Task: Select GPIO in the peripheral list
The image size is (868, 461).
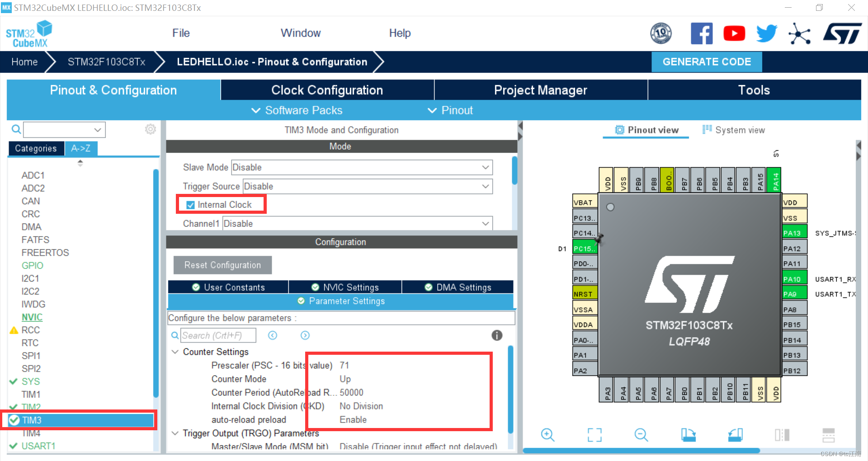Action: [x=33, y=266]
